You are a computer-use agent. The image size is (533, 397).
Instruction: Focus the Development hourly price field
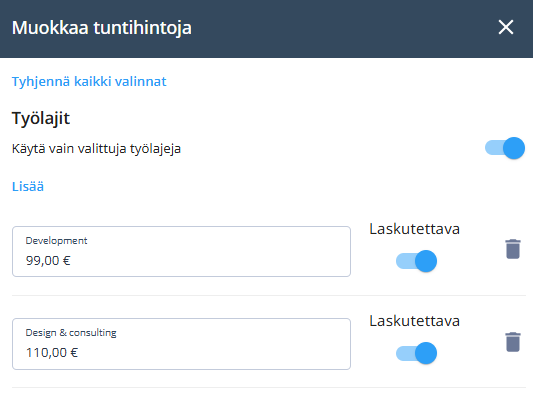point(181,252)
